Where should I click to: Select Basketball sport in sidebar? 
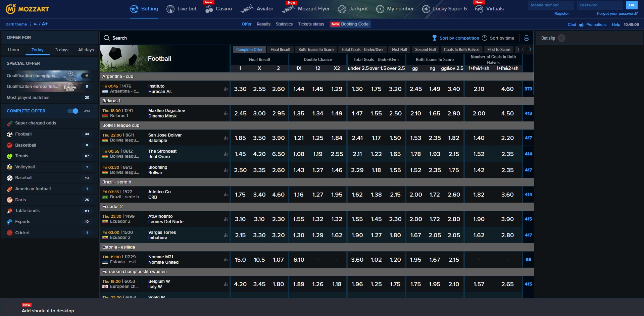[26, 145]
